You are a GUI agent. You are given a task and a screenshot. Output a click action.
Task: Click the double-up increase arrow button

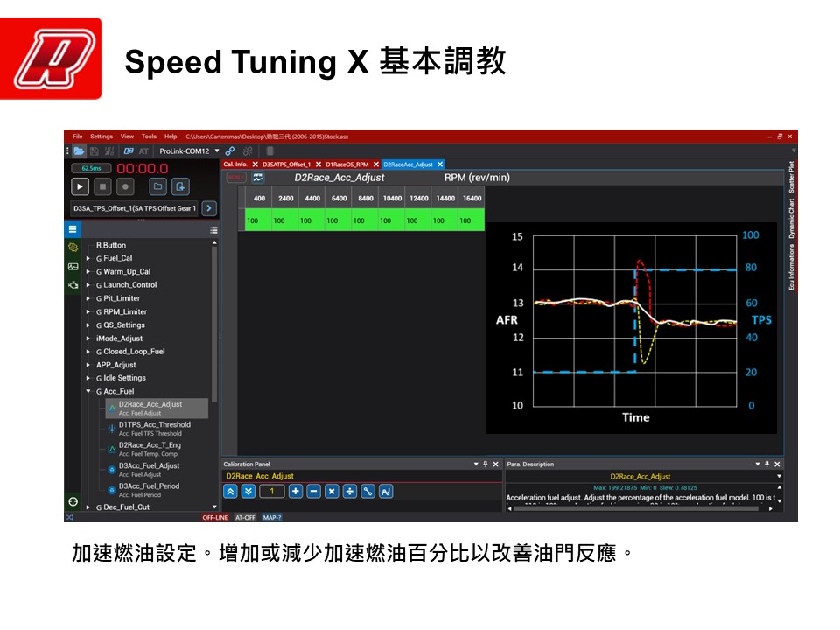point(230,491)
